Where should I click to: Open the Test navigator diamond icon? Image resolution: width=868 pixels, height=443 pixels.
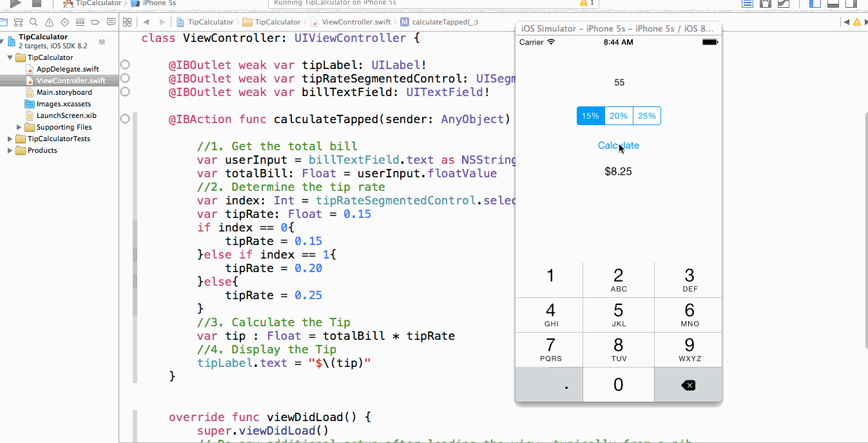click(x=65, y=23)
